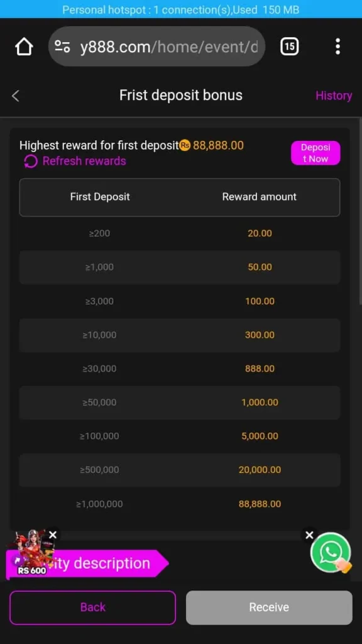Viewport: 362px width, 644px height.
Task: Tap the site settings icon in the address bar
Action: pyautogui.click(x=63, y=46)
